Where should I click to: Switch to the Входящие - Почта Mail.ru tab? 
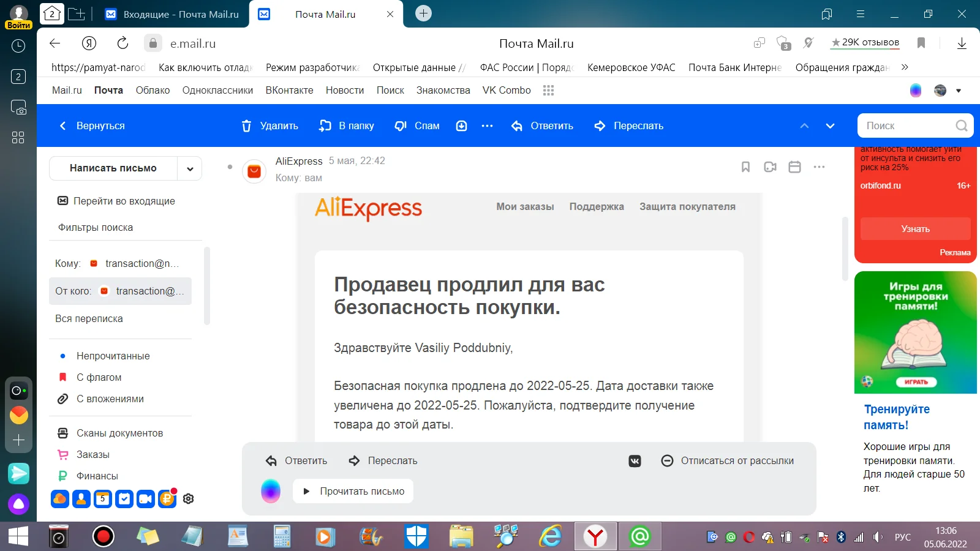point(172,14)
